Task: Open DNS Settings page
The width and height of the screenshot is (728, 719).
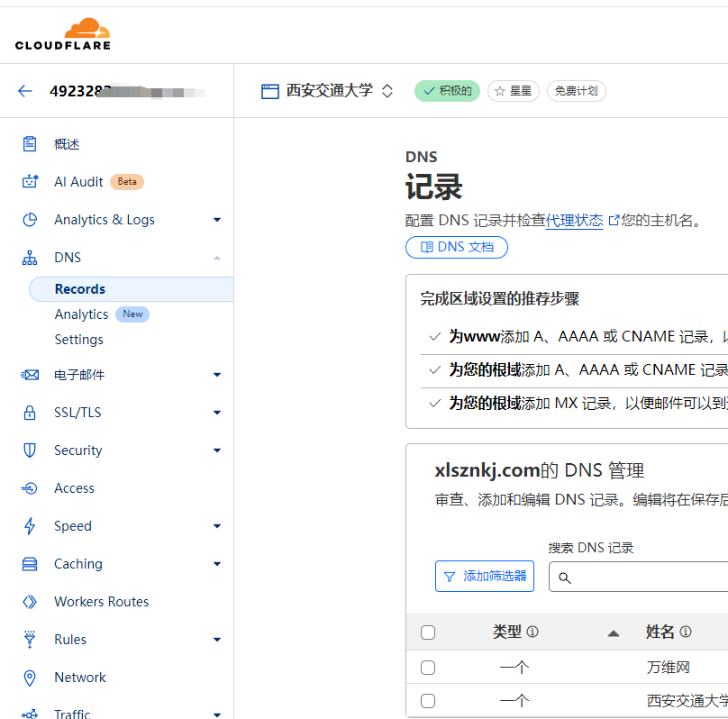Action: point(79,340)
